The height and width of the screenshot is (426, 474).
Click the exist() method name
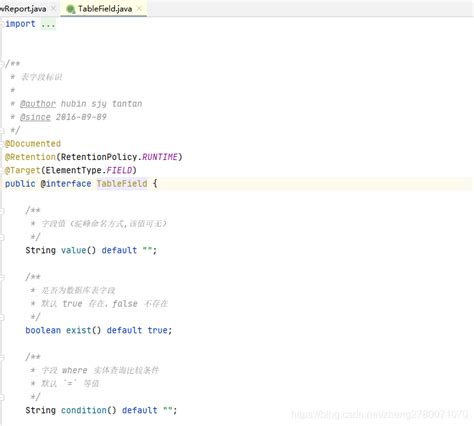(78, 330)
